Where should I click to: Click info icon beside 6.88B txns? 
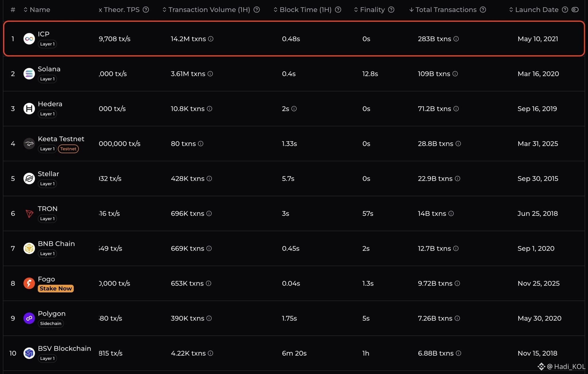tap(459, 353)
